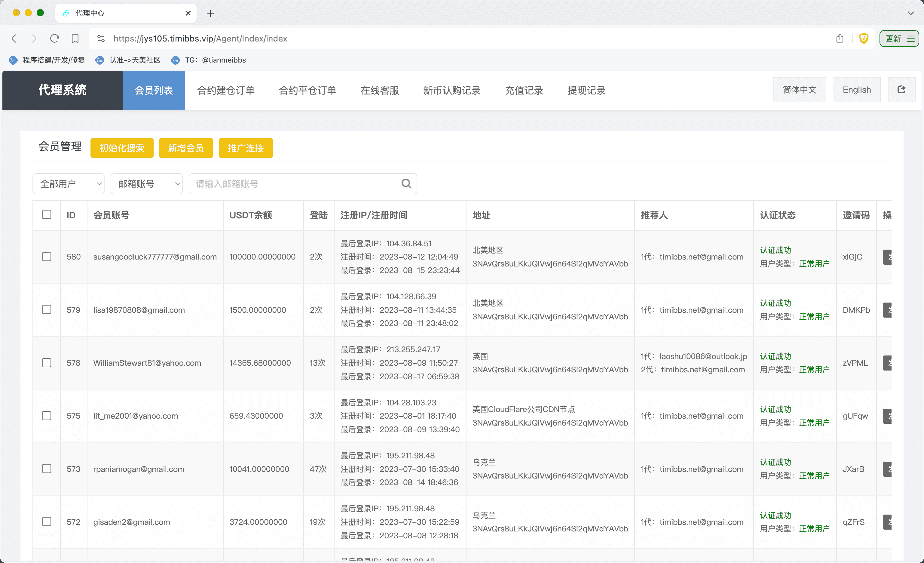Click balance 14365.68000000
Screen dimensions: 924x563
tap(260, 363)
